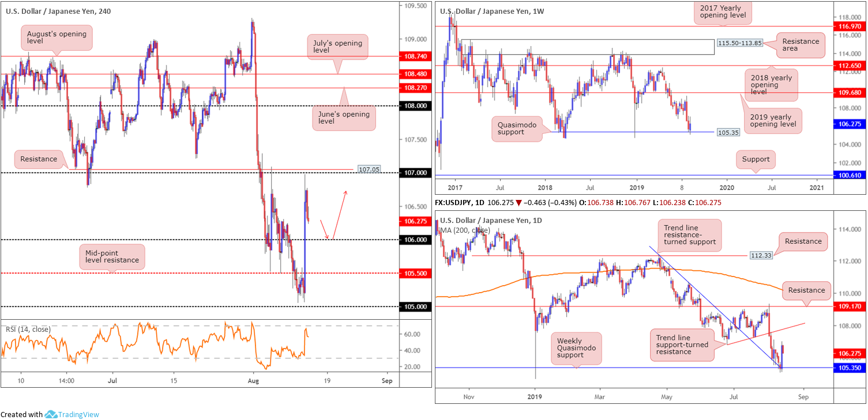The height and width of the screenshot is (420, 868).
Task: Click the 106.275 red label on daily chart
Action: [x=850, y=353]
